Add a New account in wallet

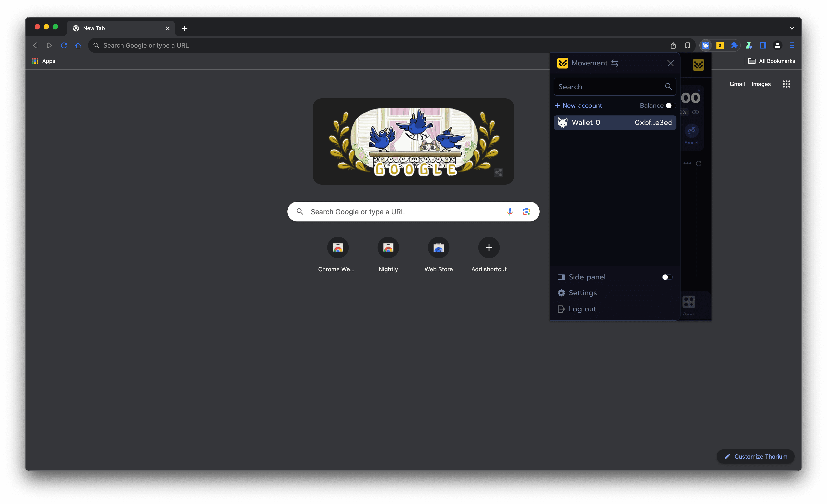pos(578,106)
